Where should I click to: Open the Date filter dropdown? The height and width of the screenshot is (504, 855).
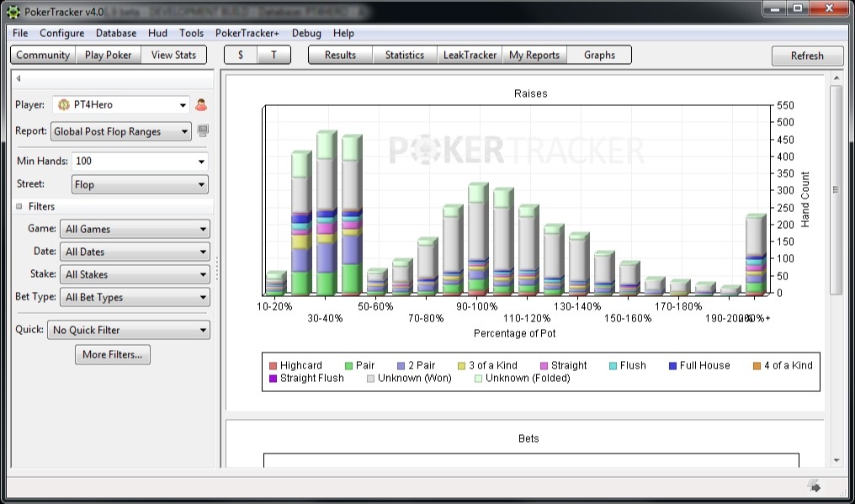(135, 252)
